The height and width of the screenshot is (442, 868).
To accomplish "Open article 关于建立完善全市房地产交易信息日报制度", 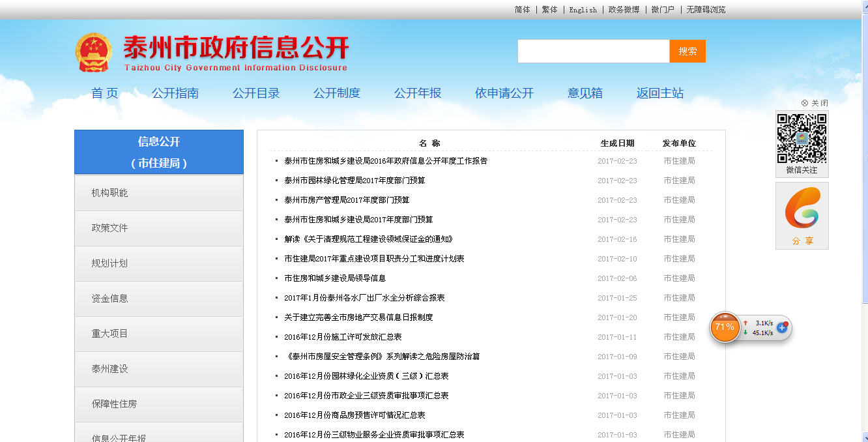I will (x=358, y=317).
